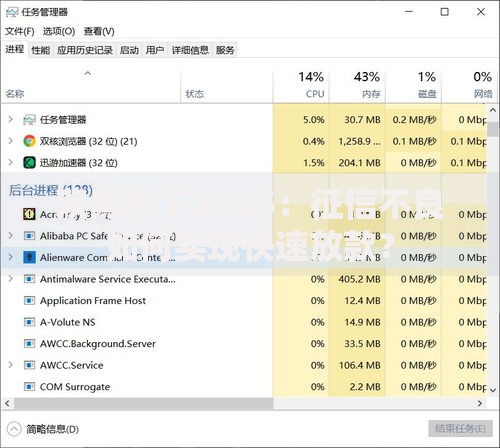The image size is (500, 448).
Task: Click the Alienware Command Center icon
Action: click(29, 257)
